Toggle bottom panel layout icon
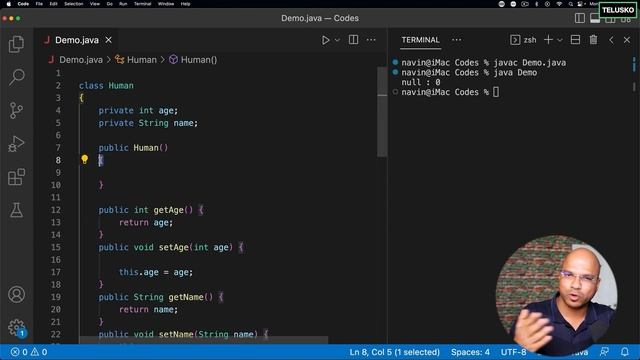This screenshot has width=640, height=360. [x=595, y=18]
